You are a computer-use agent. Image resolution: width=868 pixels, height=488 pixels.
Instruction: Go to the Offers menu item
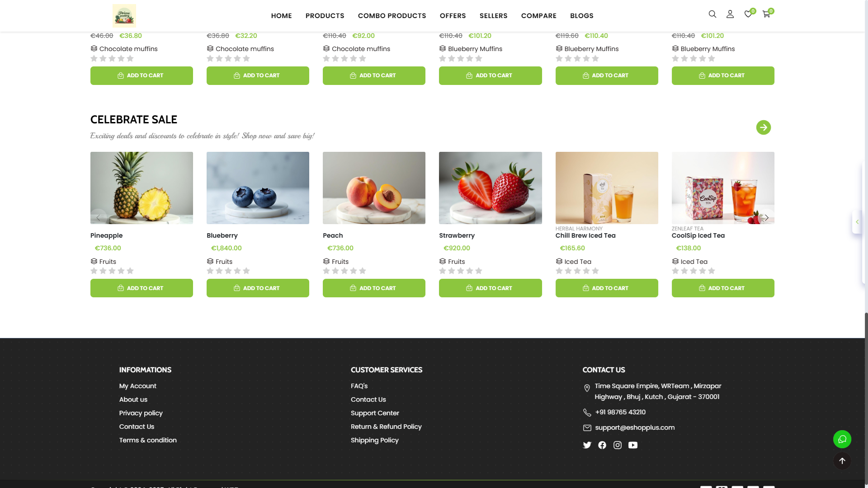pos(453,16)
